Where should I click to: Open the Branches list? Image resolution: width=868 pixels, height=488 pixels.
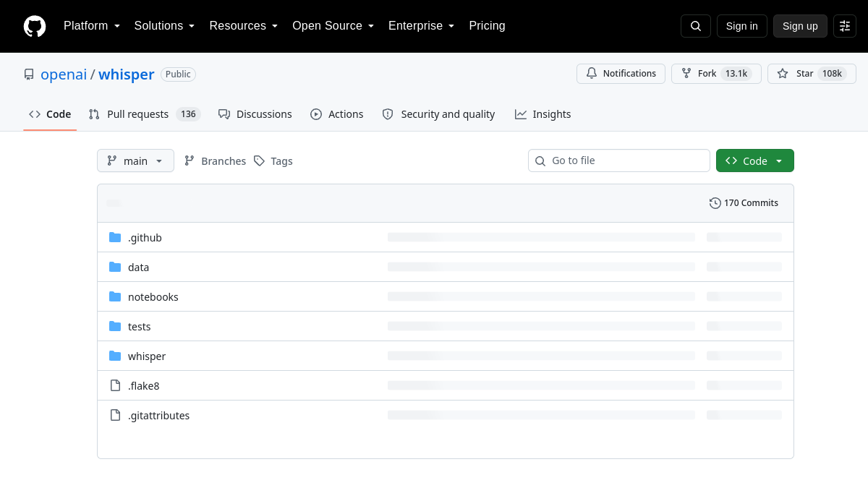(x=215, y=161)
